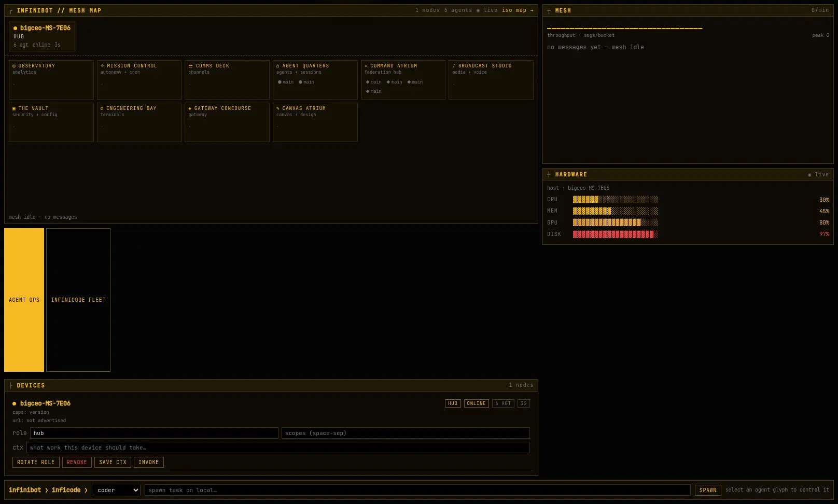Click the hub node card name bigceo-MS-7E06
Screen dimensions: 838x504
(x=45, y=28)
